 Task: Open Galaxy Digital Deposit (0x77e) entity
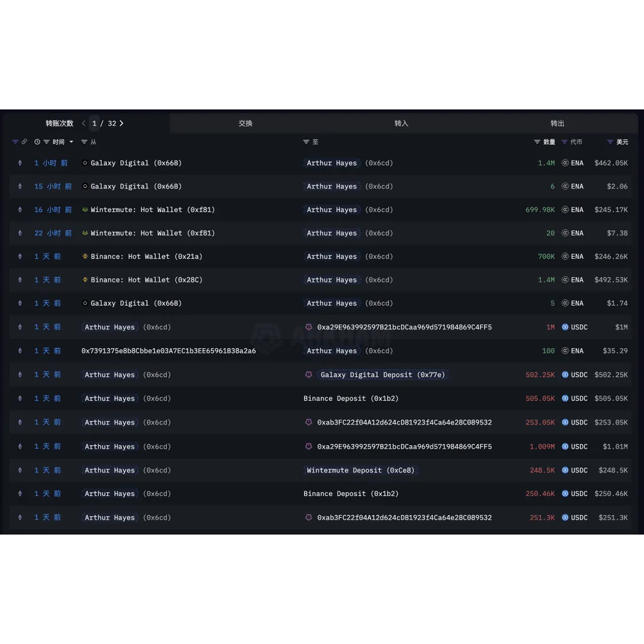pyautogui.click(x=382, y=375)
